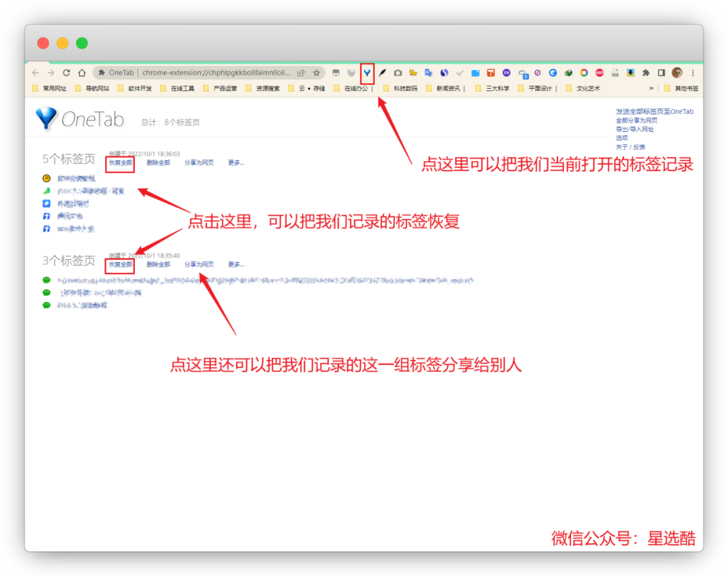Open the 其他书签 bookmark folder

(681, 88)
